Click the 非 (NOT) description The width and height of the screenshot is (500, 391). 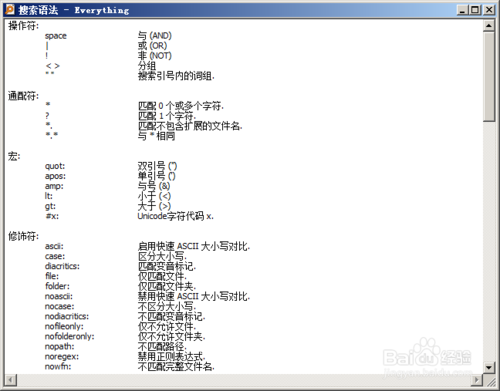(155, 55)
